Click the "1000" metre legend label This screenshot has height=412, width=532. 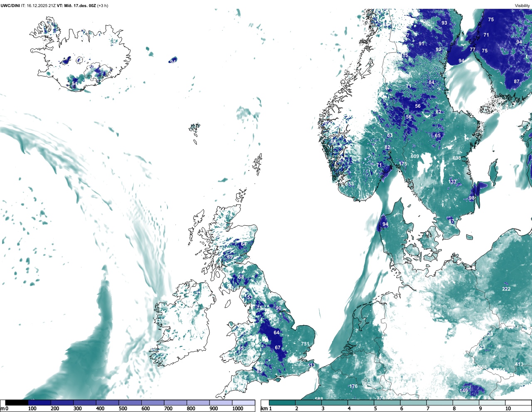(238, 409)
